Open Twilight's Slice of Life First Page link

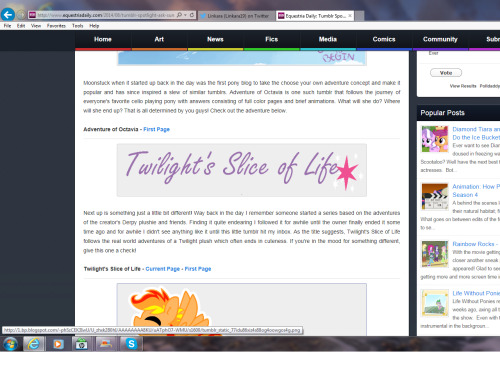(198, 269)
